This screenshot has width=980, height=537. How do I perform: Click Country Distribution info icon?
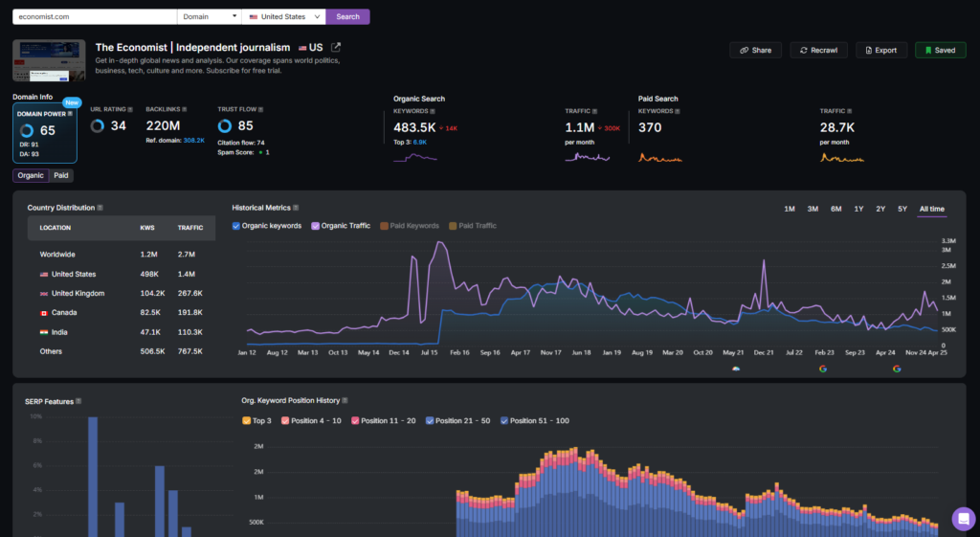(x=100, y=208)
